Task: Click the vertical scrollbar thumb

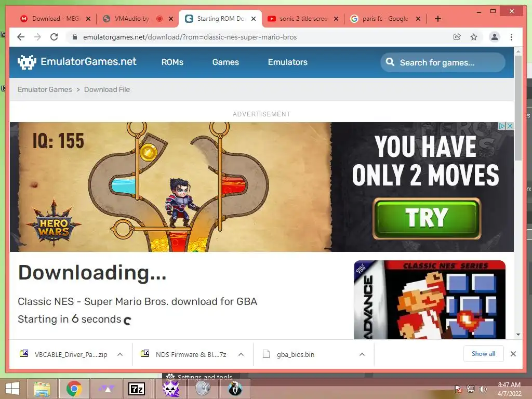Action: pos(518,108)
